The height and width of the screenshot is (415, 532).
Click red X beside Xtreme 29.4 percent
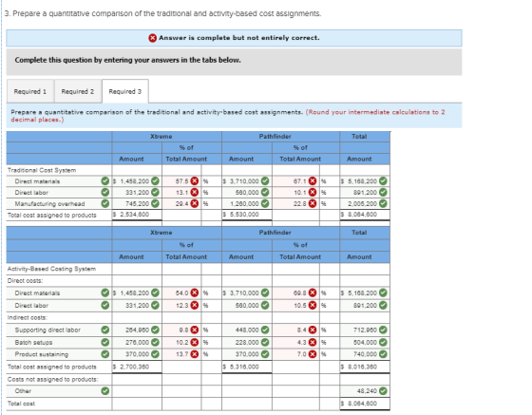(x=195, y=203)
